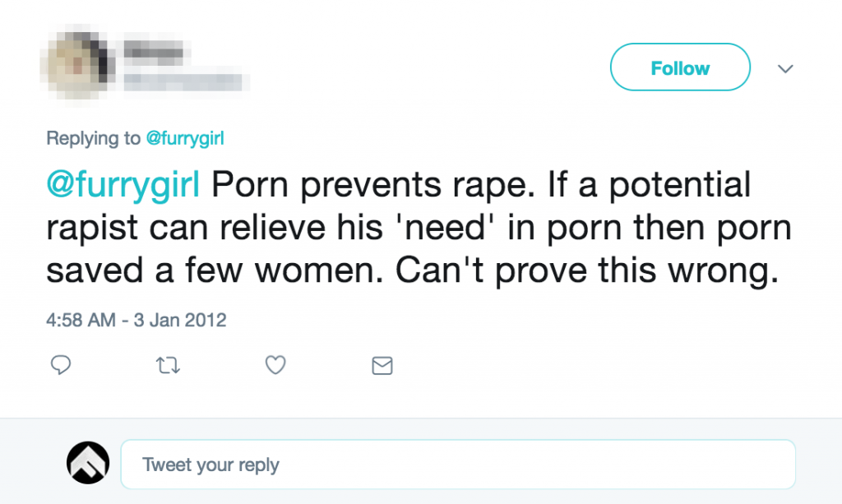The width and height of the screenshot is (842, 504).
Task: Click the author's blurred display name
Action: tap(154, 53)
